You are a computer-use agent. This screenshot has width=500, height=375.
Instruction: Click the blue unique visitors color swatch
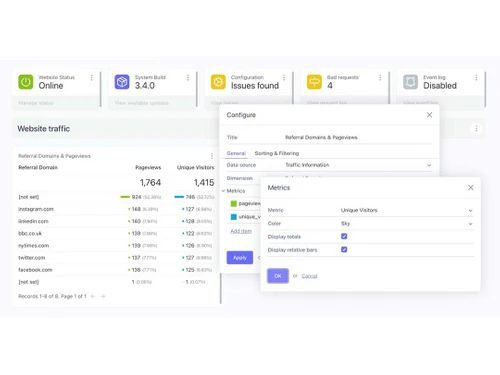[x=234, y=217]
